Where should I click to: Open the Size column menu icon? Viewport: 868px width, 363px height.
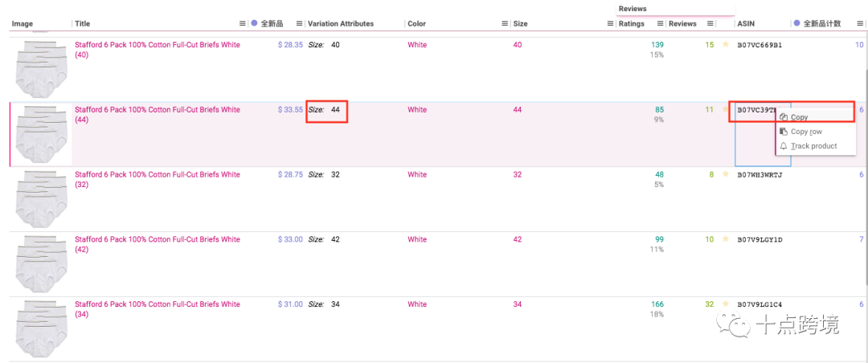pyautogui.click(x=610, y=24)
